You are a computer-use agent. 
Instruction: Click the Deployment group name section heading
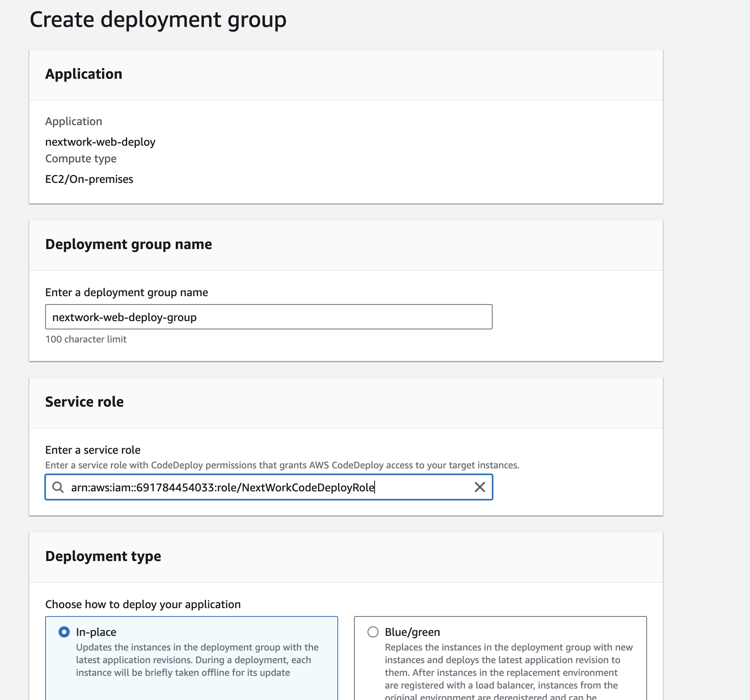(x=128, y=244)
